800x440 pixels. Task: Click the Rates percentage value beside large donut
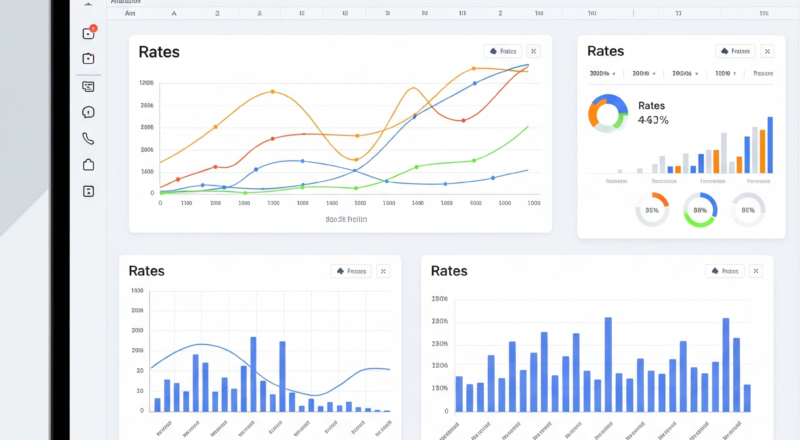click(653, 120)
